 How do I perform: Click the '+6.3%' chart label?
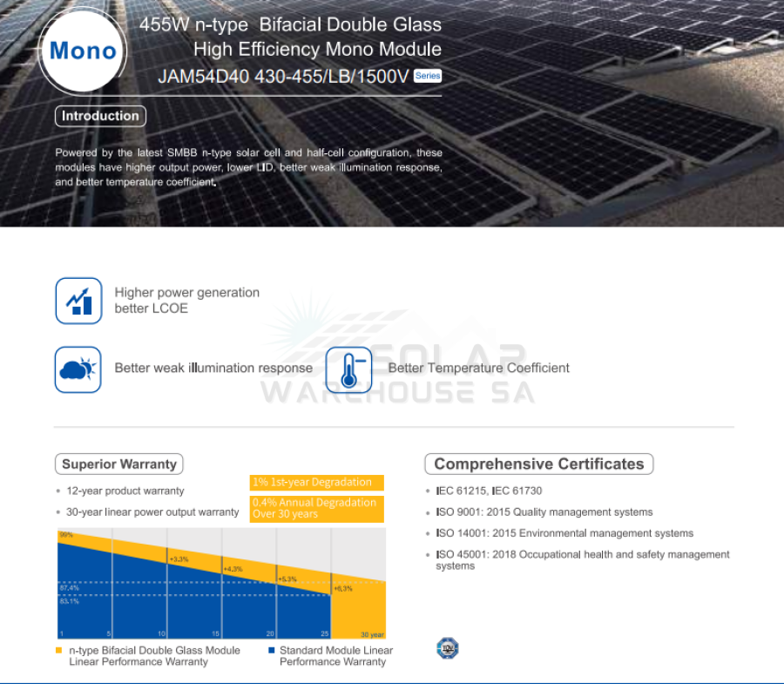click(x=343, y=588)
